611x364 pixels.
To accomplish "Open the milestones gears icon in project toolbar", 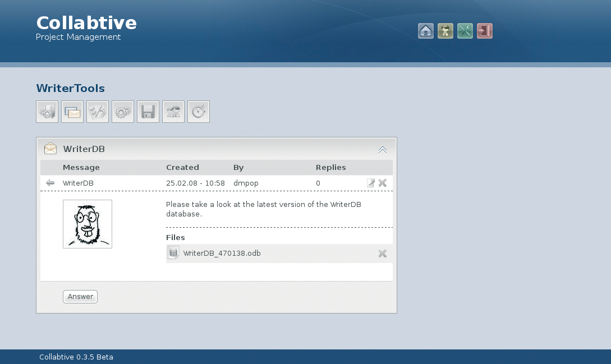I will [123, 112].
